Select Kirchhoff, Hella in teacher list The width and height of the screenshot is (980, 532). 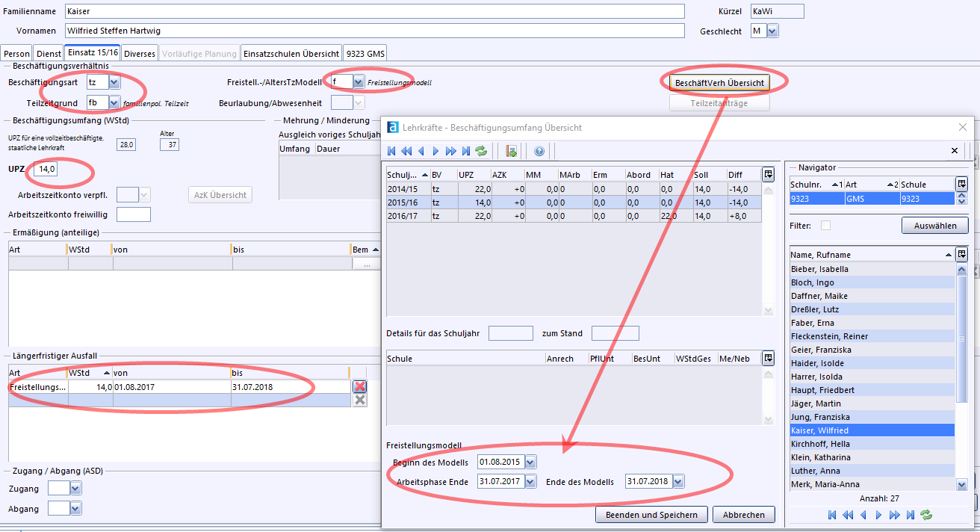[x=872, y=444]
